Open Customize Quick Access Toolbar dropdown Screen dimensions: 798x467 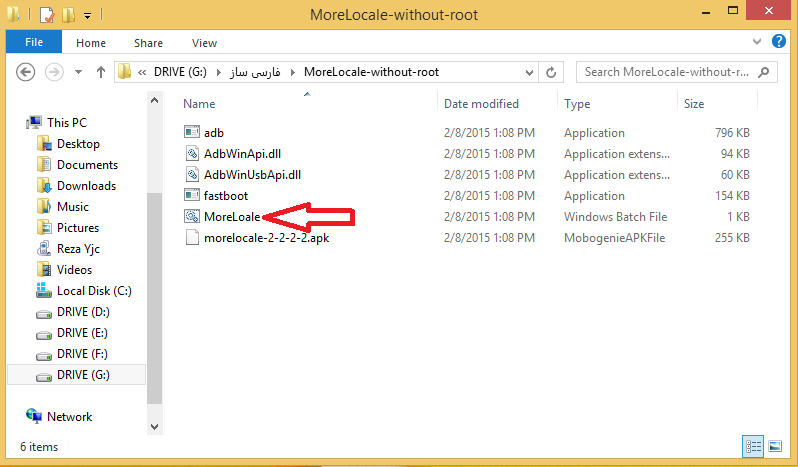click(x=88, y=16)
